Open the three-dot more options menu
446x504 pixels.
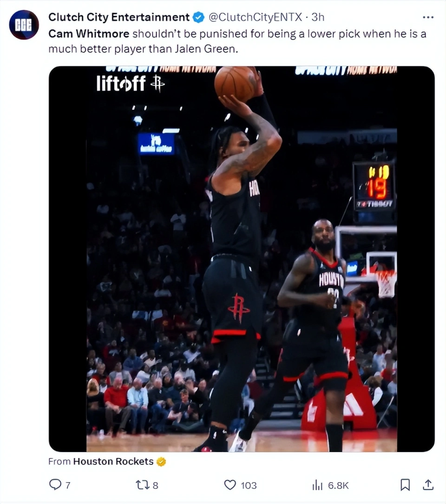[428, 17]
